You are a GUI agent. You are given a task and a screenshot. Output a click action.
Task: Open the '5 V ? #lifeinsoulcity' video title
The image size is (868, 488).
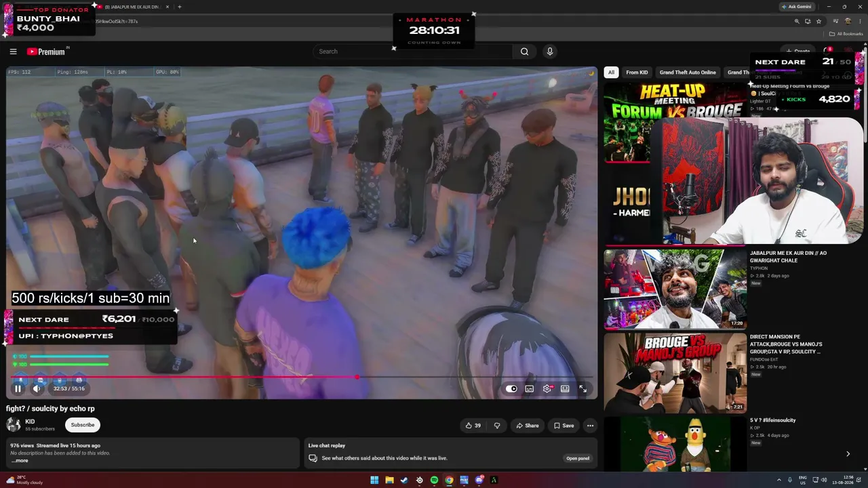[773, 420]
